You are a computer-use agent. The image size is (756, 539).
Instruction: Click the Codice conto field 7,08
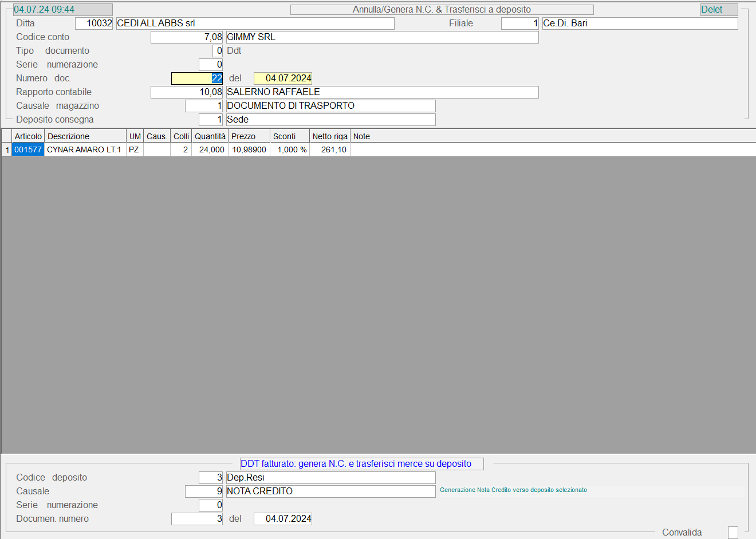click(187, 37)
